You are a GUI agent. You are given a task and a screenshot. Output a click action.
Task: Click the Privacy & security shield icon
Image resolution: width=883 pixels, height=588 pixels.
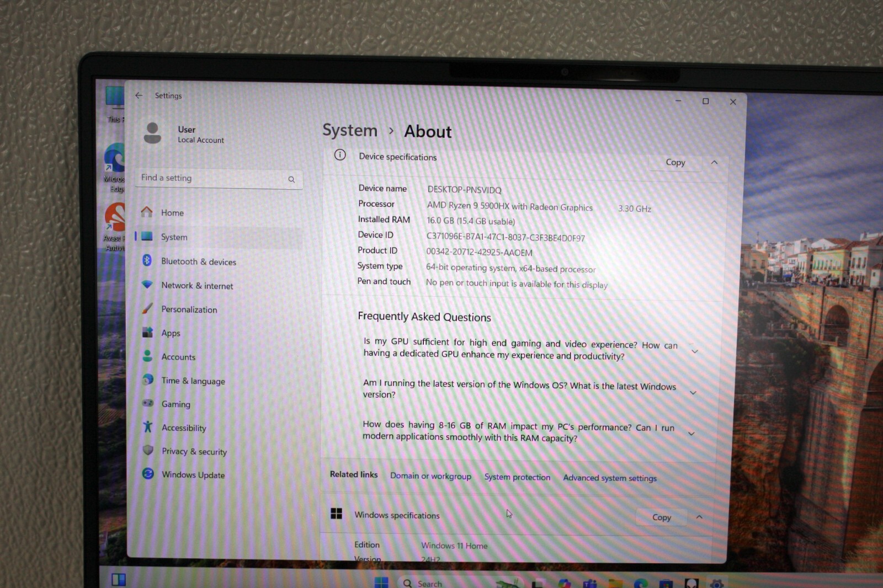tap(148, 450)
